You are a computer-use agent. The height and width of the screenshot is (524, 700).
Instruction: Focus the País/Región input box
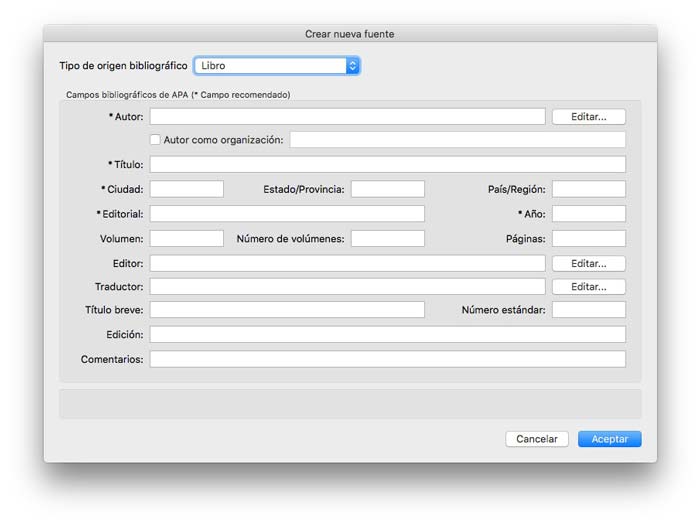[588, 189]
